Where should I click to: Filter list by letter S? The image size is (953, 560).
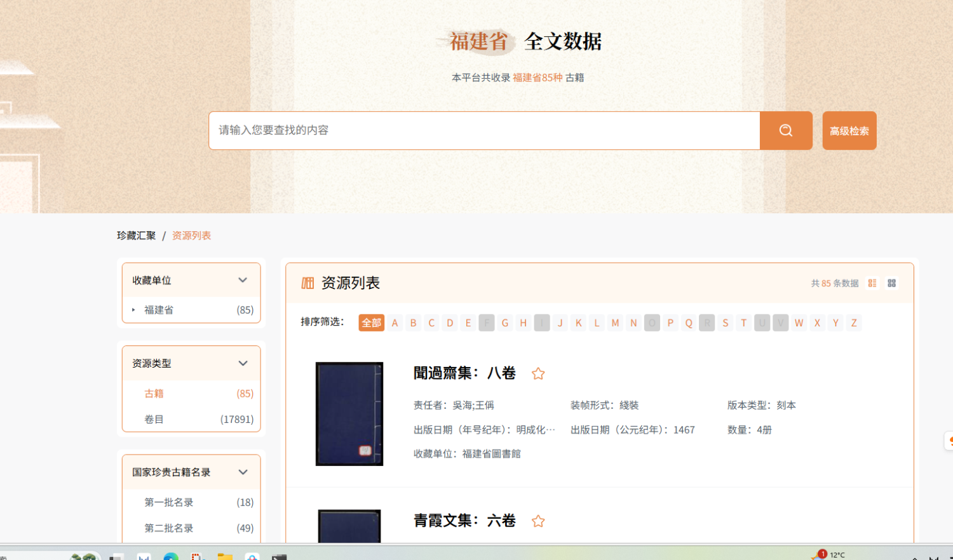click(726, 323)
